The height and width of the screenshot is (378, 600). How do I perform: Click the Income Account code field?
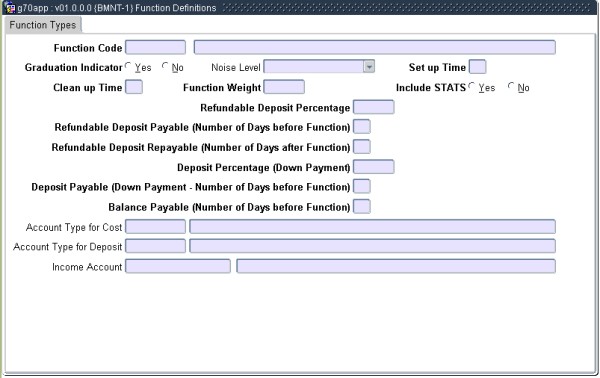[x=178, y=267]
